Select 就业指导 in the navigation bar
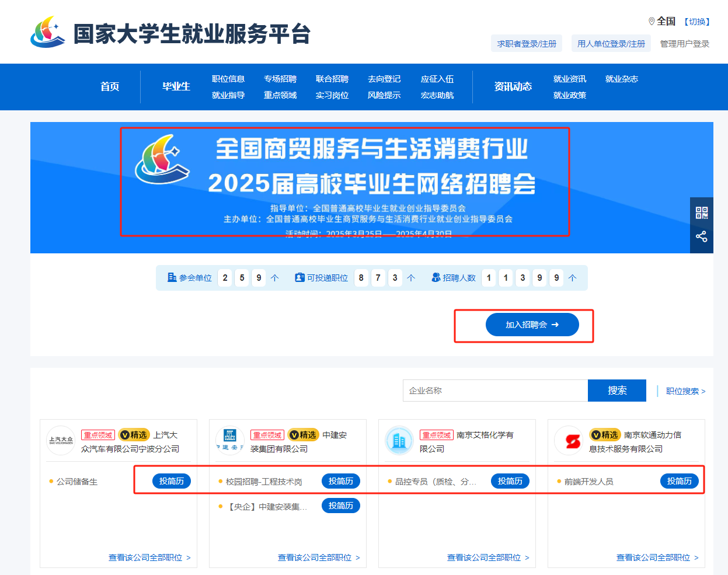Screen dimensions: 728x575 228,95
